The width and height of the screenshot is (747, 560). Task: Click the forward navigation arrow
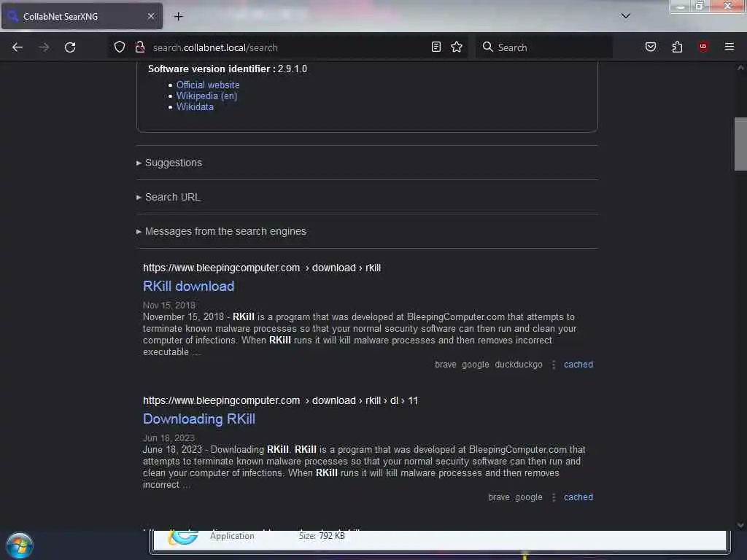[x=44, y=47]
